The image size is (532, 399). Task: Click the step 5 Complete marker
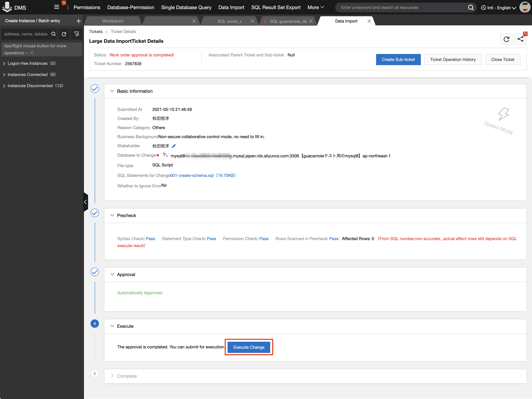pos(95,374)
